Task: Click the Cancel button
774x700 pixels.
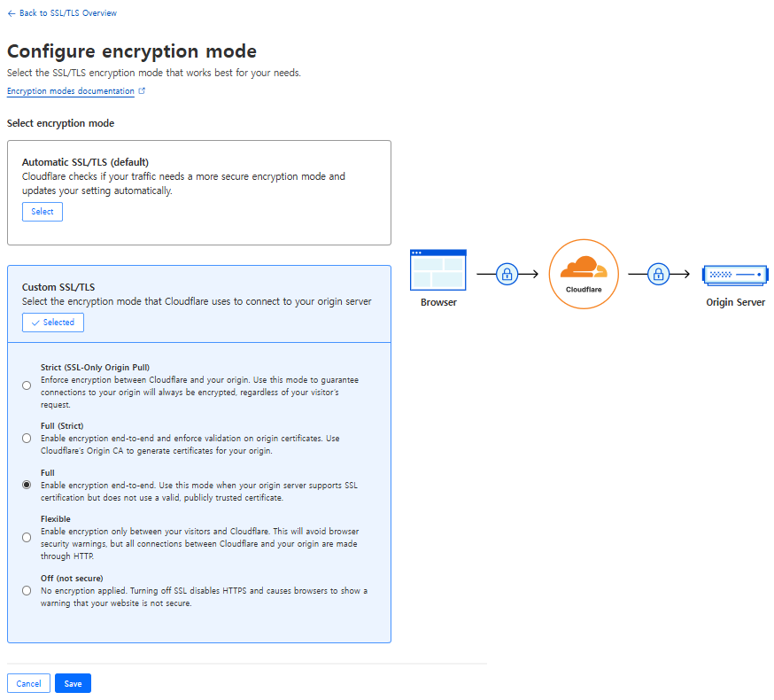Action: pos(28,683)
